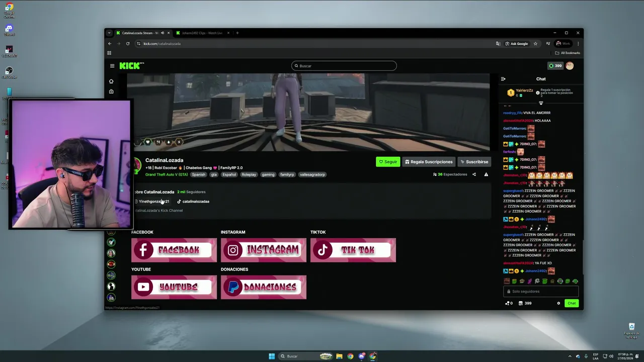The image size is (644, 362).
Task: Click the Instagram banner image
Action: pos(264,250)
